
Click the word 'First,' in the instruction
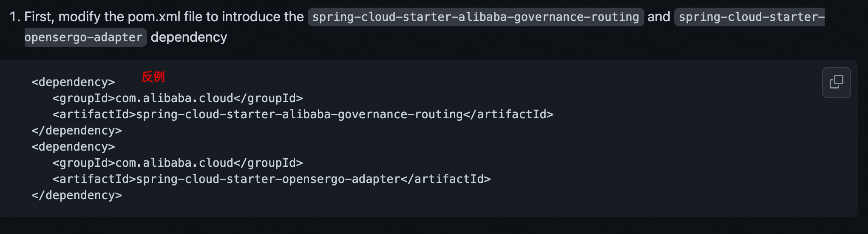coord(39,17)
